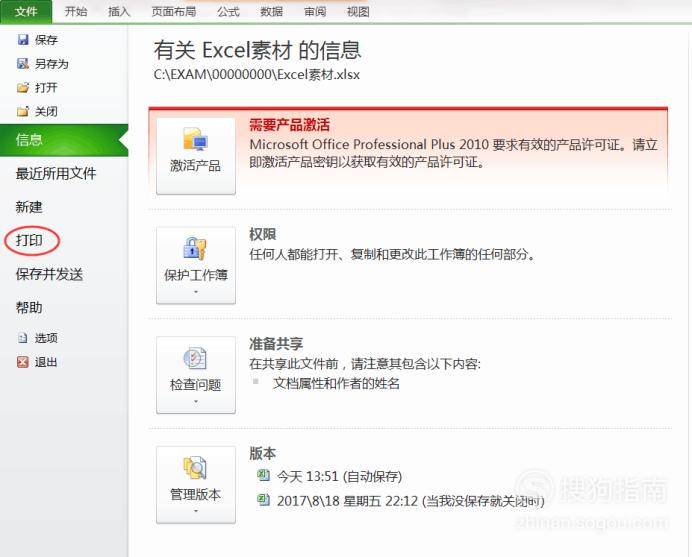Click 保存 text in sidebar
The height and width of the screenshot is (557, 692).
[46, 40]
